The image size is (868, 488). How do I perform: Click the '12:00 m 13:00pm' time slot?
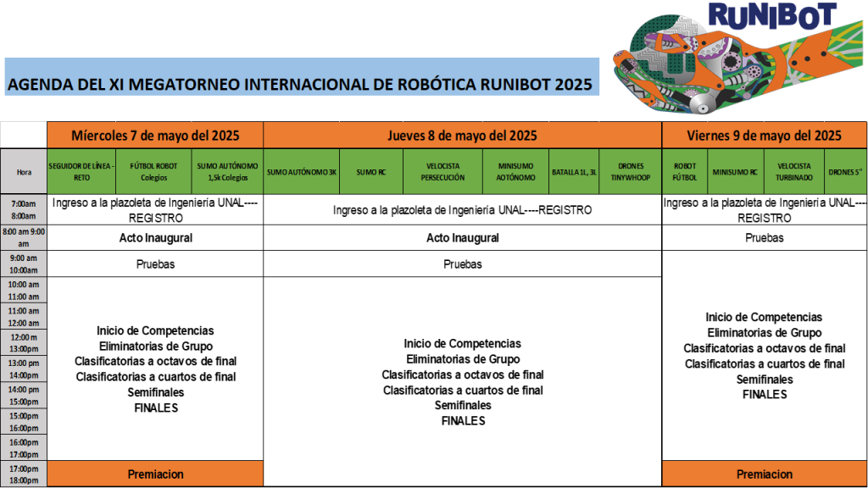(x=24, y=343)
